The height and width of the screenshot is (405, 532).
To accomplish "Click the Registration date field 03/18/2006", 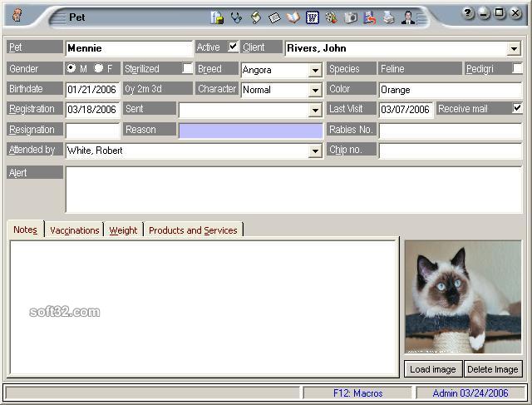I will pos(92,110).
